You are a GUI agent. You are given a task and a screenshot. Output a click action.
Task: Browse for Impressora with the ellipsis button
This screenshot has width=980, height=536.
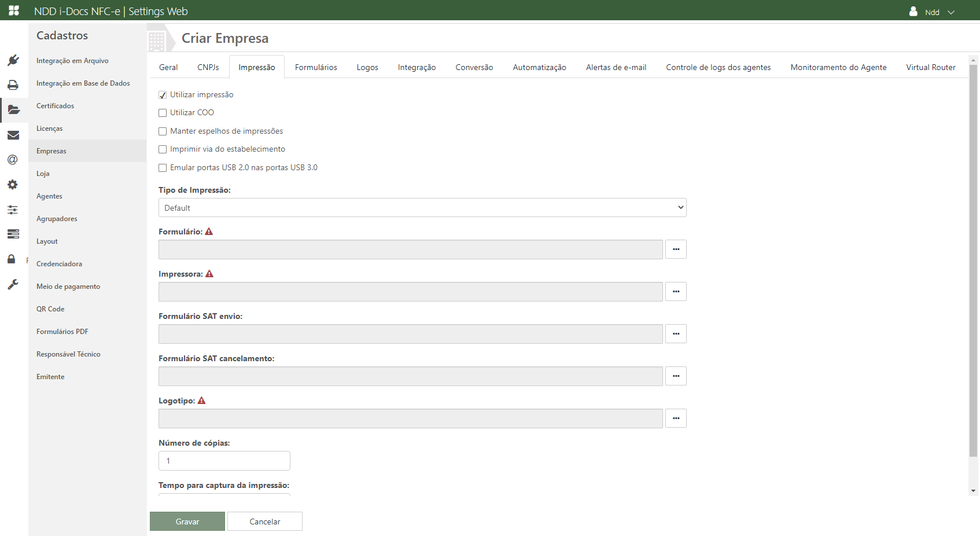pyautogui.click(x=676, y=292)
